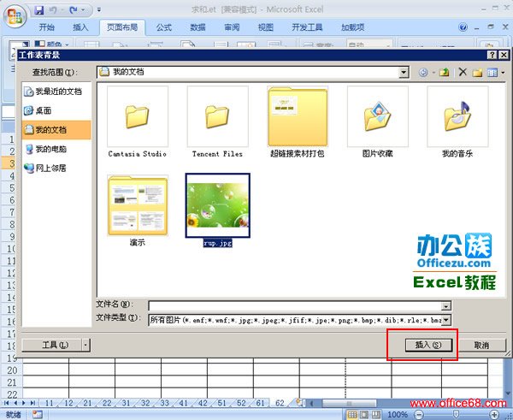Create new folder using dialog toolbar icon
Screen dimensions: 513x420
tap(477, 73)
